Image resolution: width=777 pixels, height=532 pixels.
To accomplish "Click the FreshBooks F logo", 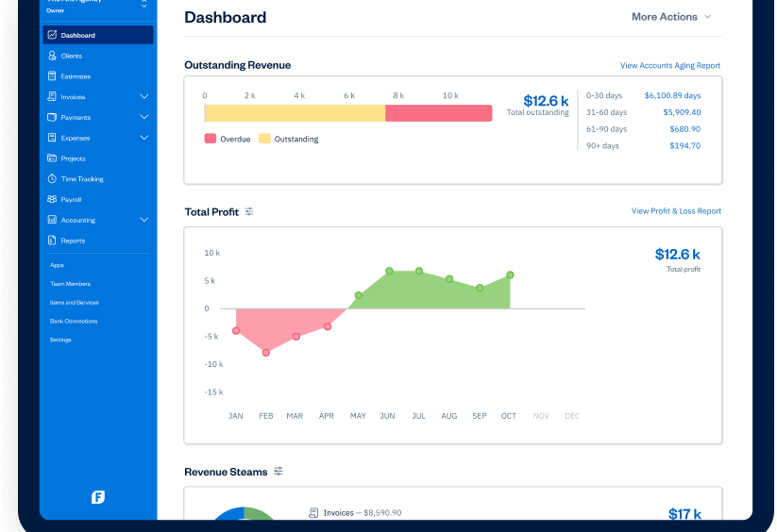I will coord(98,497).
